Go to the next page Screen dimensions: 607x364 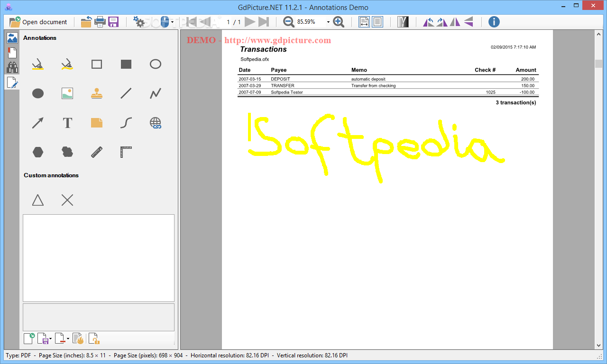click(x=250, y=22)
